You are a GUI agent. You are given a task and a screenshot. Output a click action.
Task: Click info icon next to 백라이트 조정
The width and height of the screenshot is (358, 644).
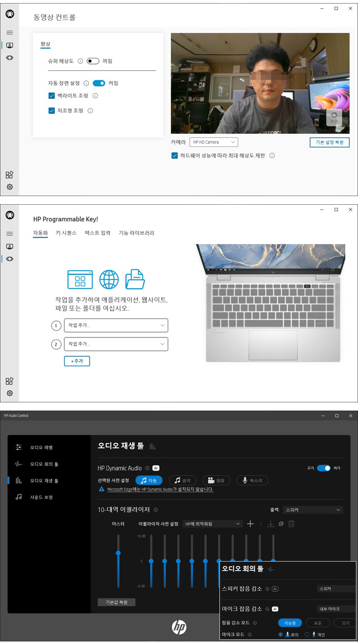click(95, 96)
